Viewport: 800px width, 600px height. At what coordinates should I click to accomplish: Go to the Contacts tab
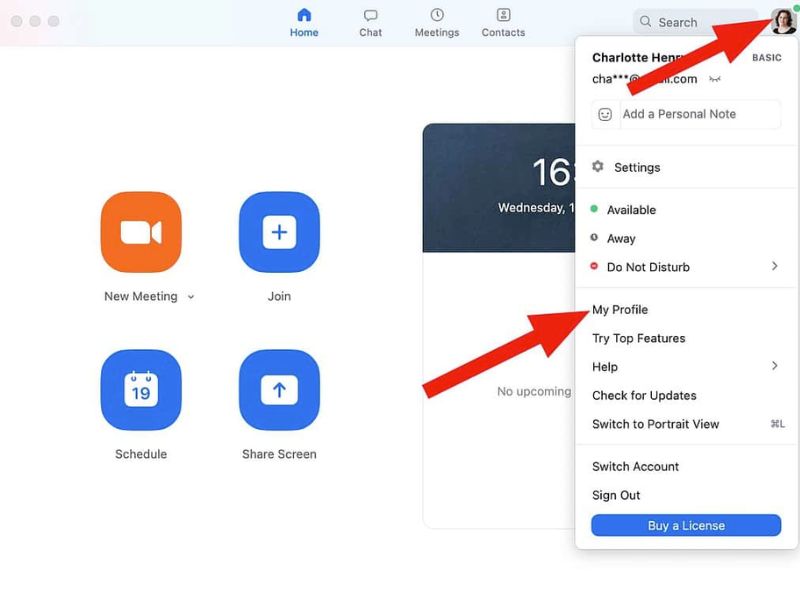tap(503, 23)
